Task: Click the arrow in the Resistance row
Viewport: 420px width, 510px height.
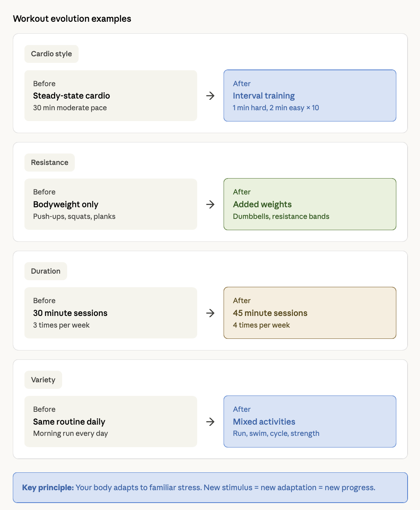Action: (x=210, y=205)
